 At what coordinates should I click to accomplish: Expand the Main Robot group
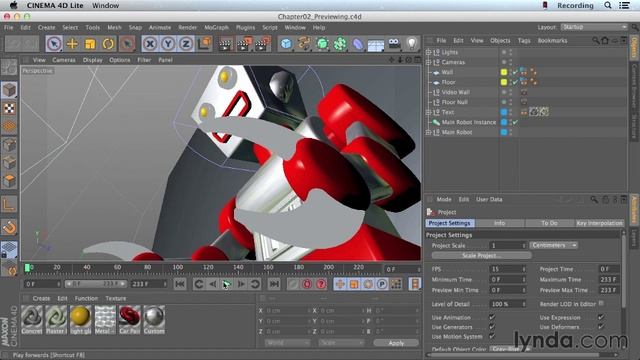(428, 132)
